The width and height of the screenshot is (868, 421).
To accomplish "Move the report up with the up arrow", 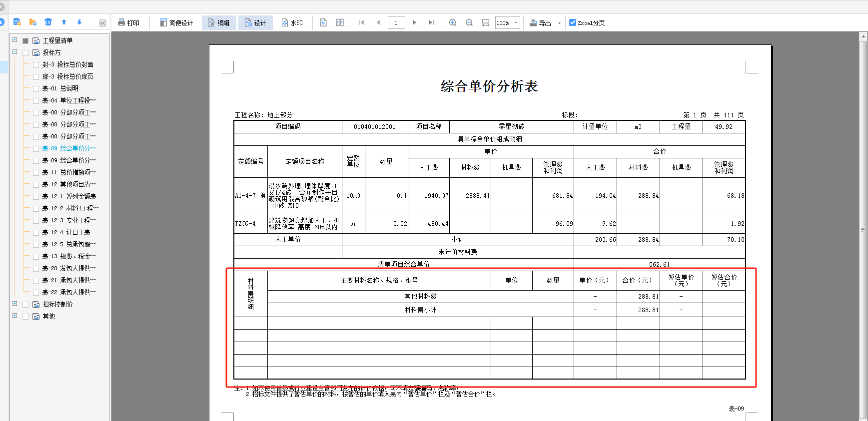I will click(x=64, y=22).
